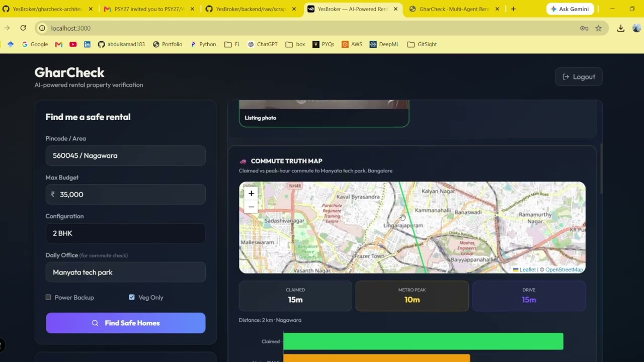Bookmark this page with the star icon
Image resolution: width=644 pixels, height=362 pixels.
point(598,28)
